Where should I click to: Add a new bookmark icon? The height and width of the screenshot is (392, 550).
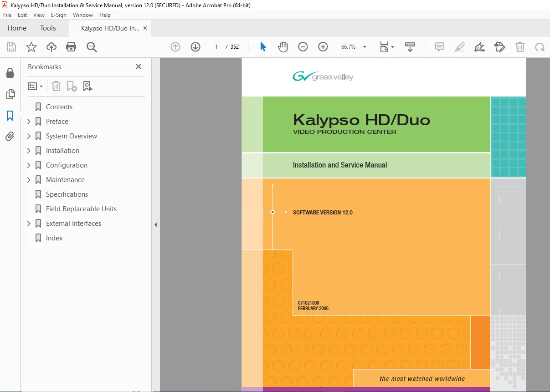(72, 86)
